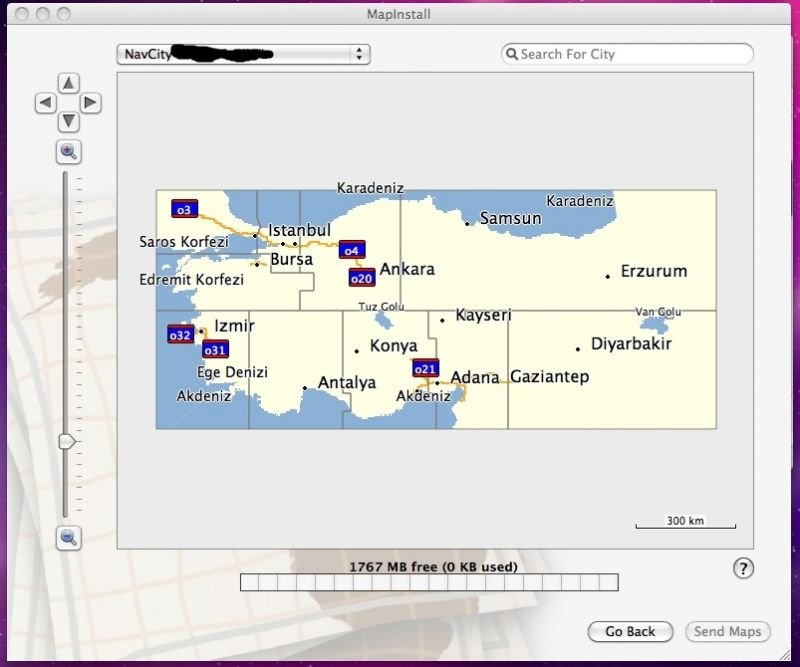This screenshot has height=667, width=800.
Task: Zoom out with the magnifier minus icon
Action: pyautogui.click(x=68, y=537)
